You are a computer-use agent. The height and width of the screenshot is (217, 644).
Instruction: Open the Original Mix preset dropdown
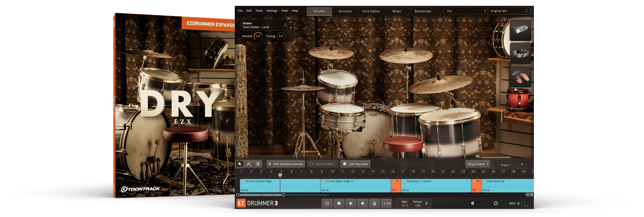point(509,11)
